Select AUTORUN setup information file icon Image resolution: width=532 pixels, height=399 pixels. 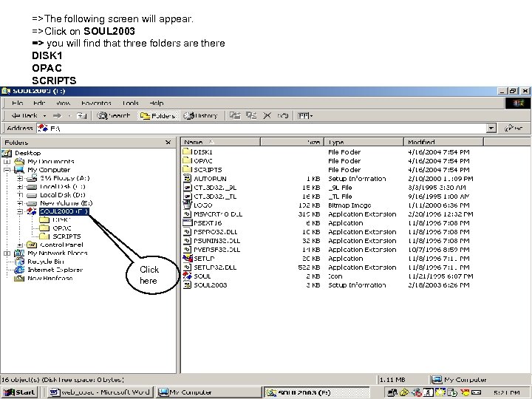tap(187, 178)
